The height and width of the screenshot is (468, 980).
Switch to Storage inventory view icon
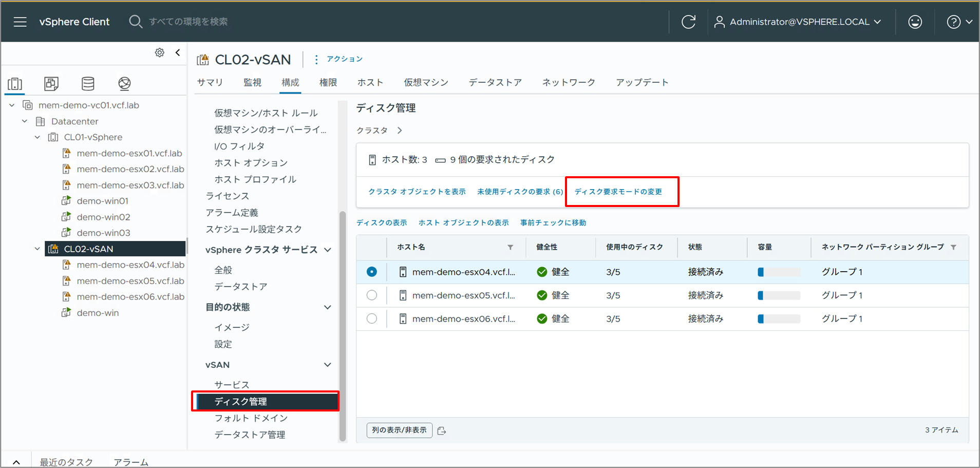(88, 83)
